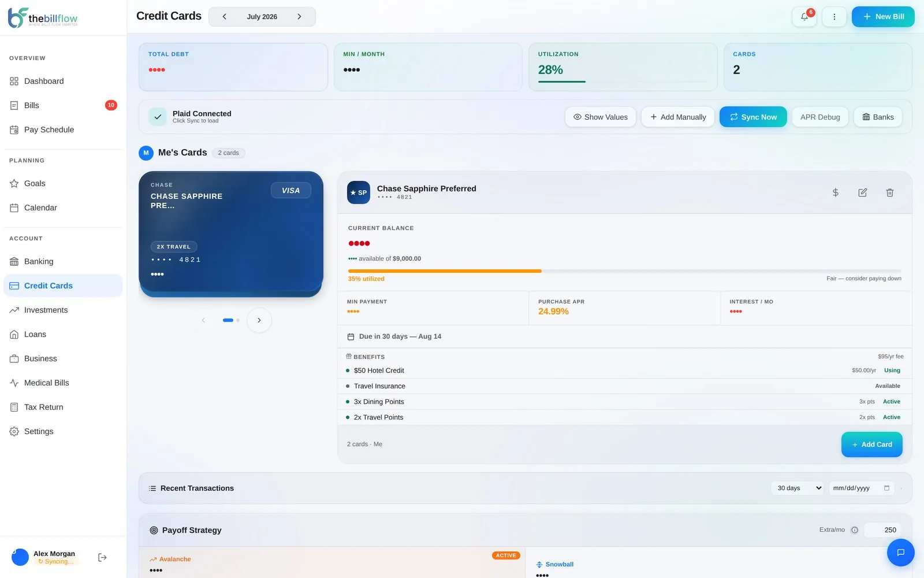Open Bills in sidebar
The image size is (924, 578).
[63, 105]
